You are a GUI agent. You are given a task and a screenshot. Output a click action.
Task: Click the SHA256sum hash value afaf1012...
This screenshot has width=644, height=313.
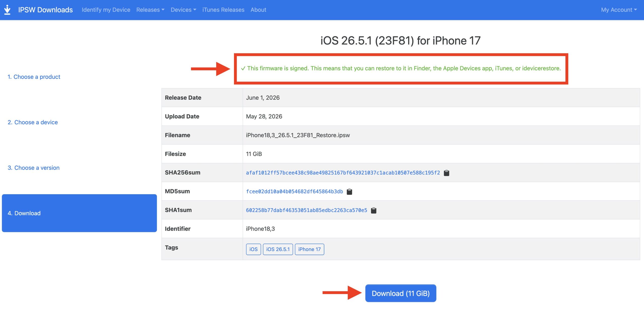(343, 173)
